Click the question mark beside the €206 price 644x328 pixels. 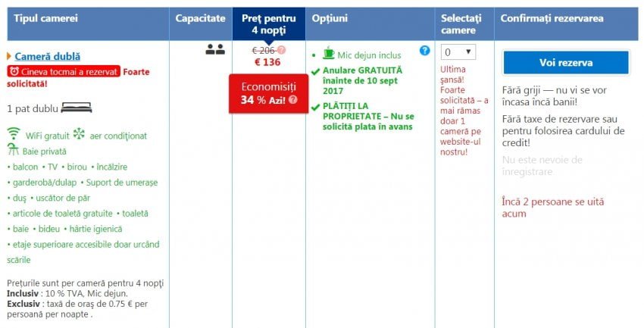click(282, 50)
